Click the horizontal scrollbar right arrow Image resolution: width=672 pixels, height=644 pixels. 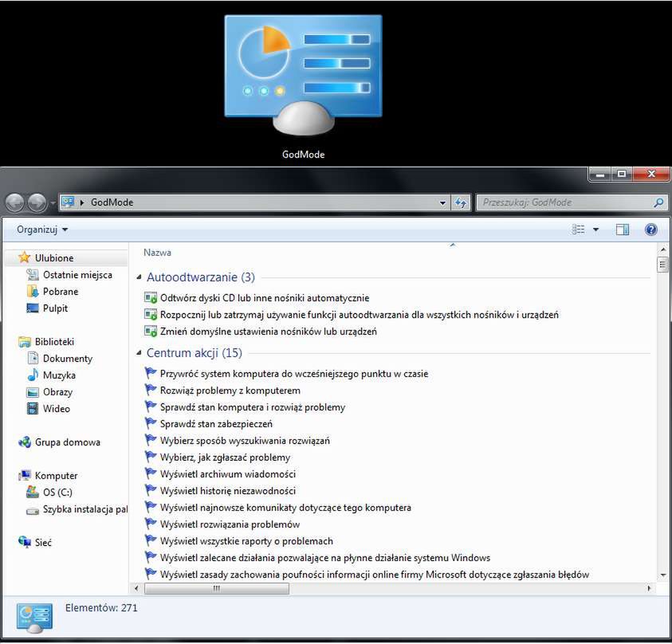(x=649, y=589)
